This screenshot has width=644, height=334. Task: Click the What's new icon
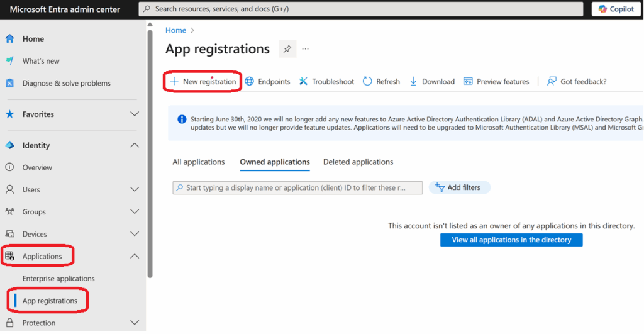(x=10, y=61)
